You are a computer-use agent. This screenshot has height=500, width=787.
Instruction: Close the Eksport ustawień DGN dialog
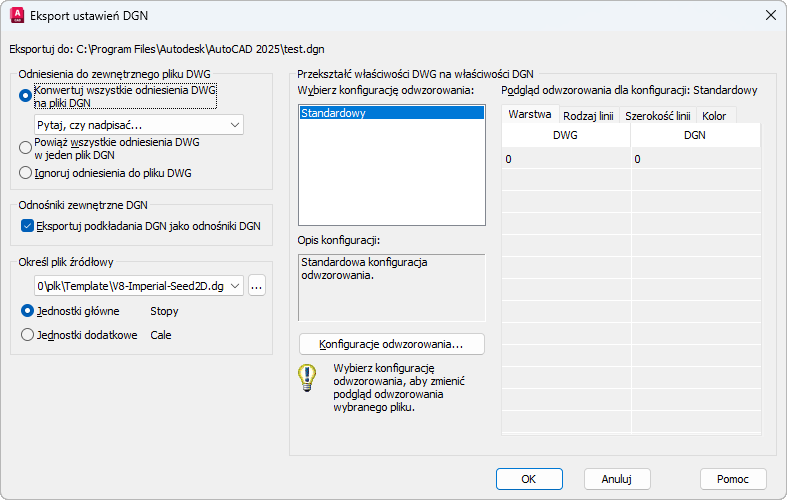pyautogui.click(x=770, y=15)
